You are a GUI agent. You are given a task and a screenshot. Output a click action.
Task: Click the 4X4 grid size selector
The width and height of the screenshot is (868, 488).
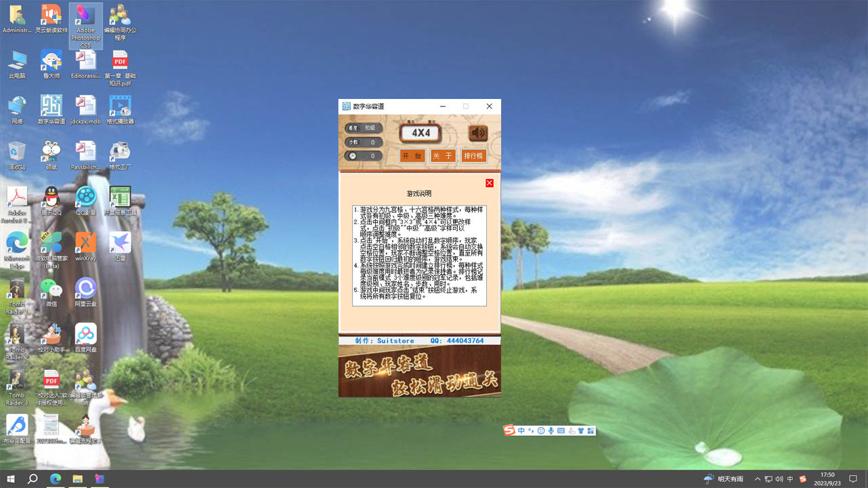click(x=421, y=133)
